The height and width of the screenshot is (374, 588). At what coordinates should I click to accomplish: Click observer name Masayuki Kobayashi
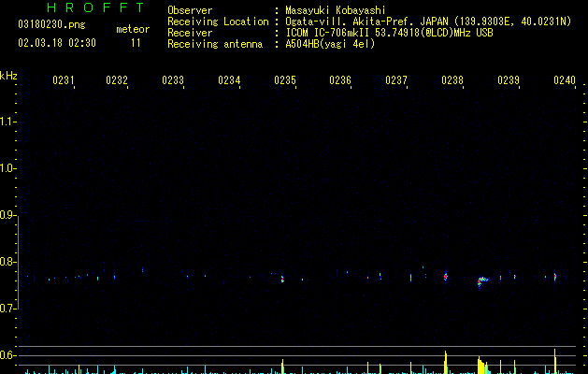tap(336, 10)
